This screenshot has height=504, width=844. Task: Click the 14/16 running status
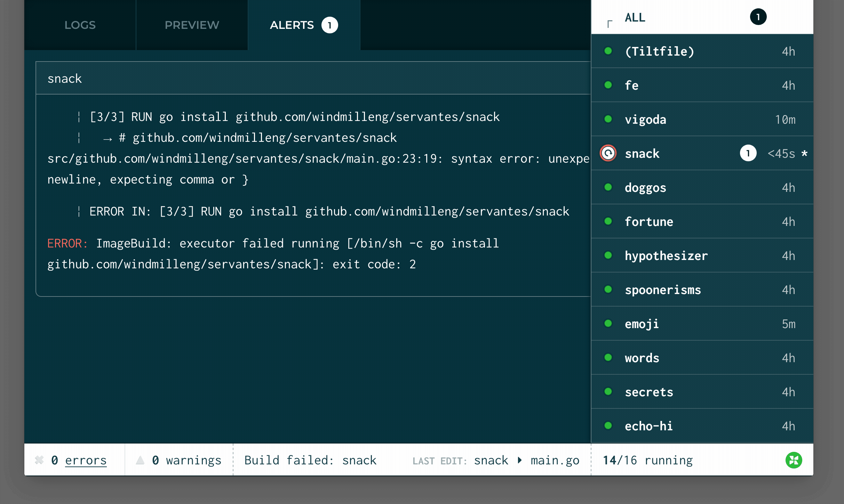648,460
